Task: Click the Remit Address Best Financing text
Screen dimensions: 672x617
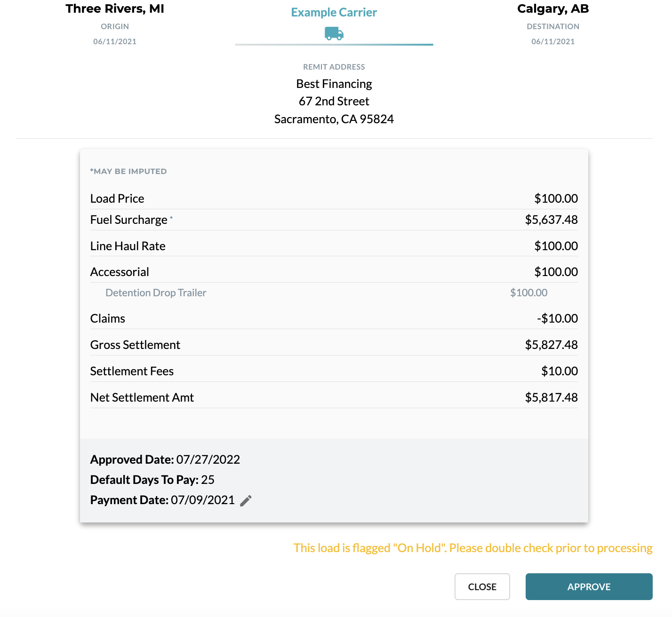Action: [x=334, y=83]
